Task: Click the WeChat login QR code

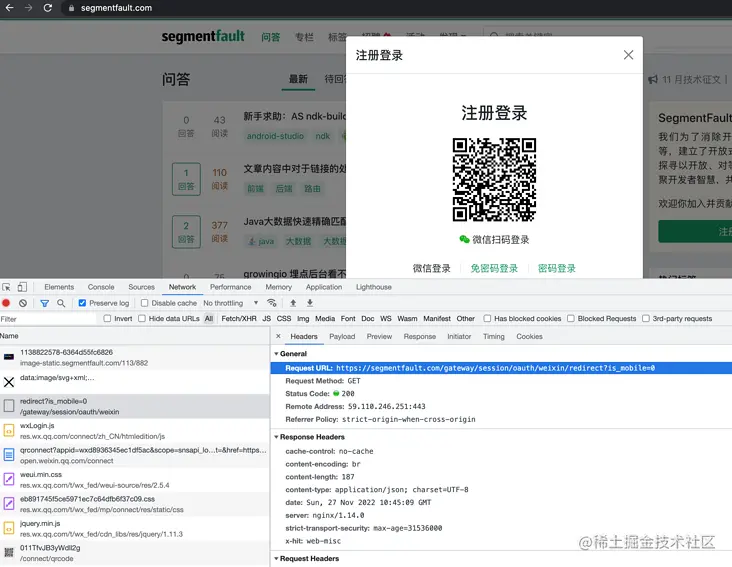Action: tap(494, 180)
